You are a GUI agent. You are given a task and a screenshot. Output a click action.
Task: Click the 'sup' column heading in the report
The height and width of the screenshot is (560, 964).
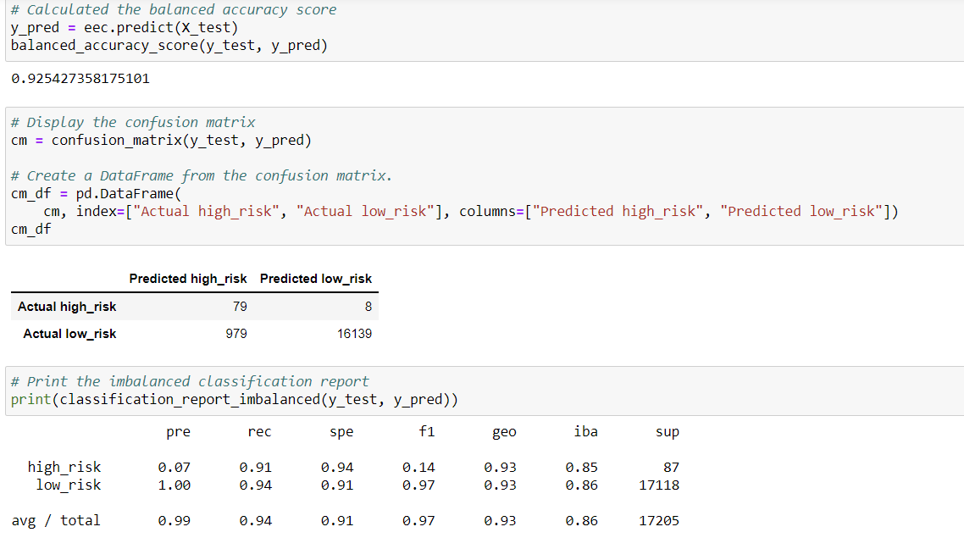click(667, 432)
